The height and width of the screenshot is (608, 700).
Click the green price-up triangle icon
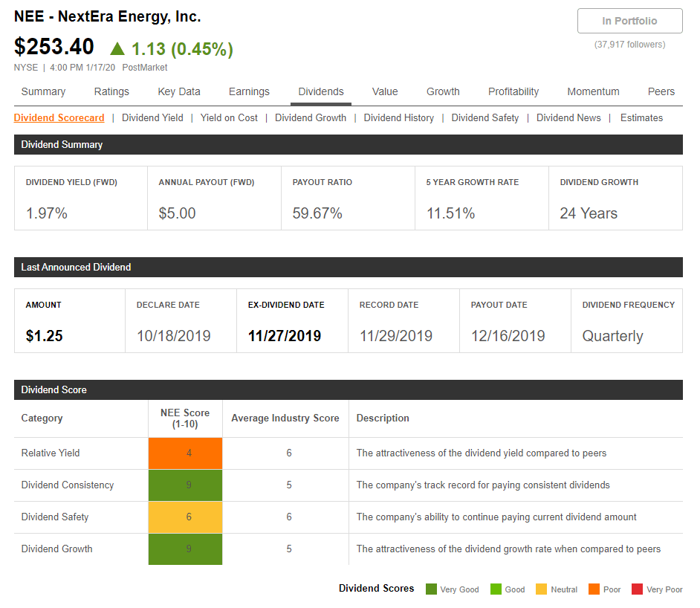[x=117, y=49]
